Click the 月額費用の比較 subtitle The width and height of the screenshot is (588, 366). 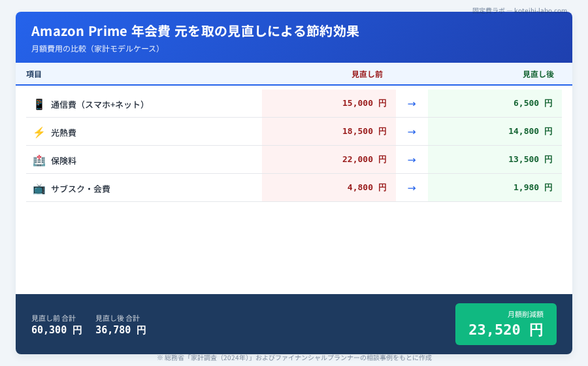point(97,49)
